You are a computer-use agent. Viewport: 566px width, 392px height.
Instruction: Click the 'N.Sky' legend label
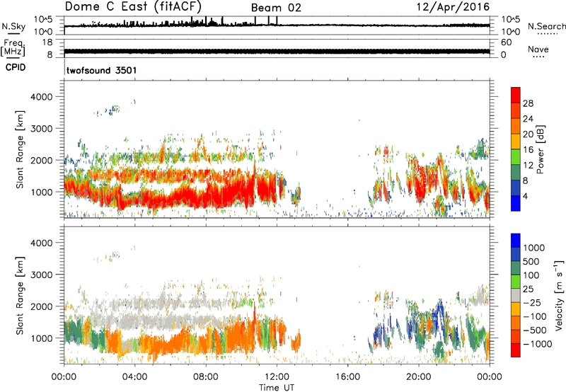[x=13, y=26]
